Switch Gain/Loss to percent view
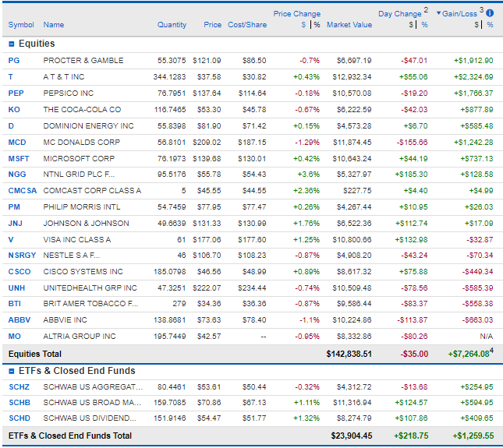 [490, 25]
